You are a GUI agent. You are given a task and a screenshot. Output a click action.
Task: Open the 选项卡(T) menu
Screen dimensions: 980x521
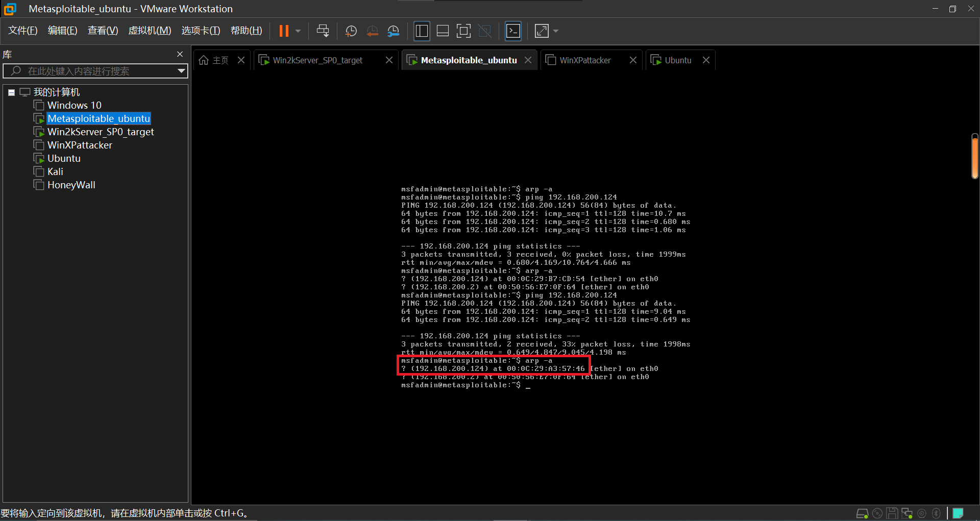pyautogui.click(x=201, y=31)
